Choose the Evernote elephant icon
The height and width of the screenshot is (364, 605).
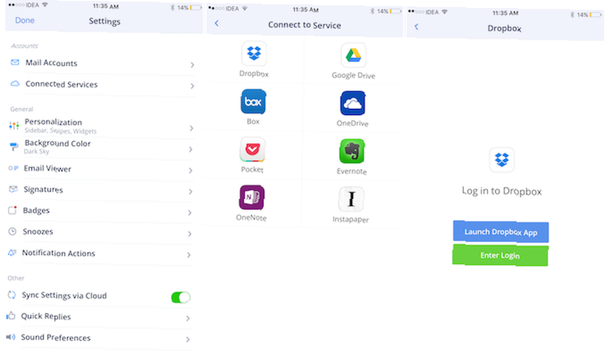[x=352, y=151]
